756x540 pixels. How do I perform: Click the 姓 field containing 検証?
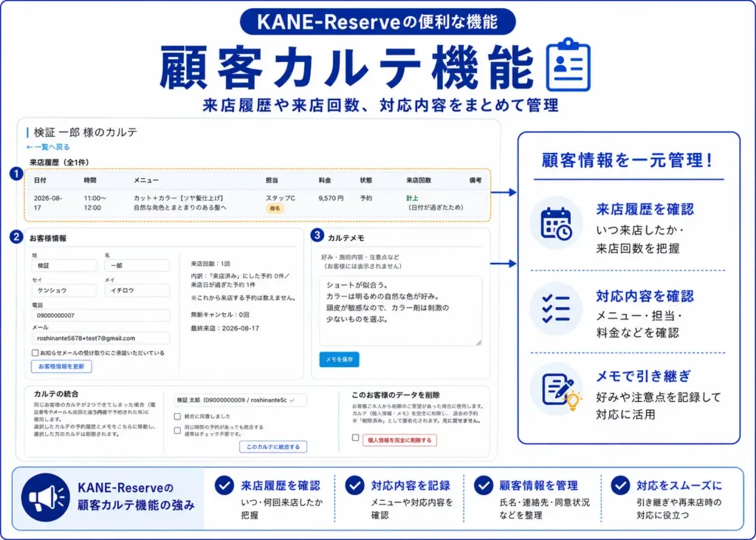coord(64,265)
